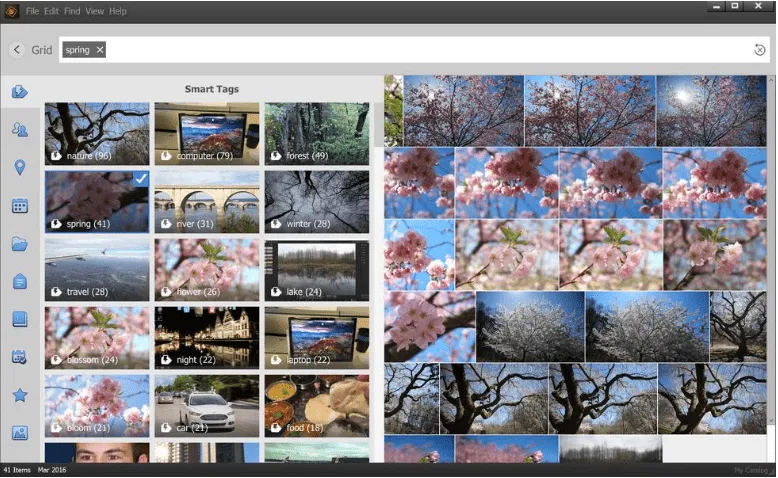
Task: Open the Find menu
Action: 73,11
